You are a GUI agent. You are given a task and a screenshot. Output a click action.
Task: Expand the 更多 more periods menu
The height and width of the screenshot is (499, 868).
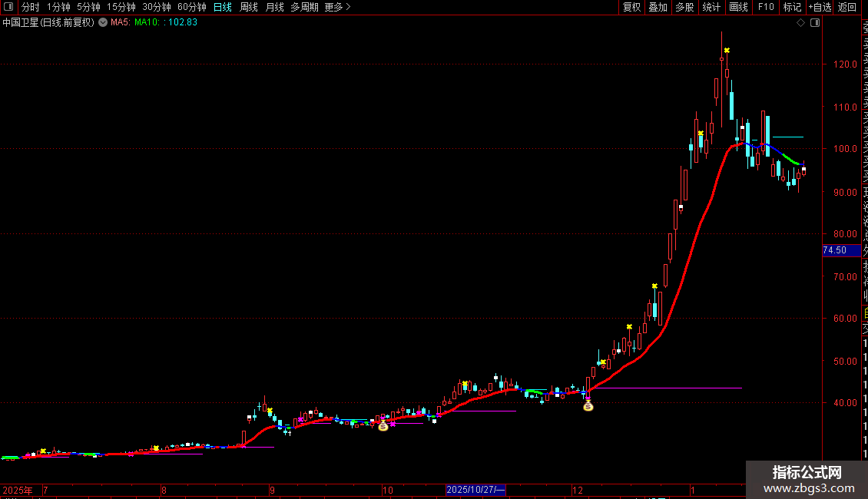(x=337, y=7)
